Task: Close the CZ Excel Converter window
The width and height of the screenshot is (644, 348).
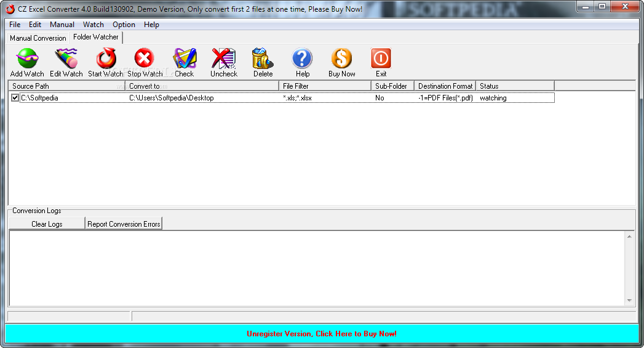Action: tap(625, 7)
